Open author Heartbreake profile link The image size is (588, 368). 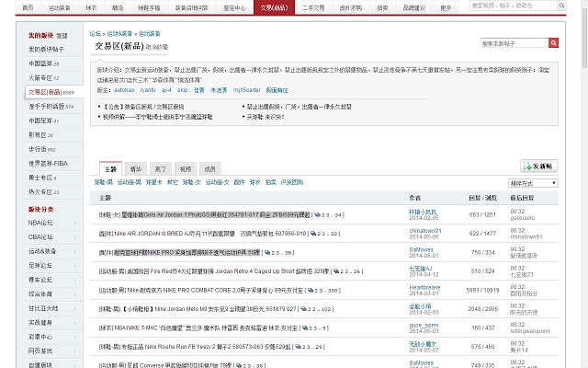[424, 287]
